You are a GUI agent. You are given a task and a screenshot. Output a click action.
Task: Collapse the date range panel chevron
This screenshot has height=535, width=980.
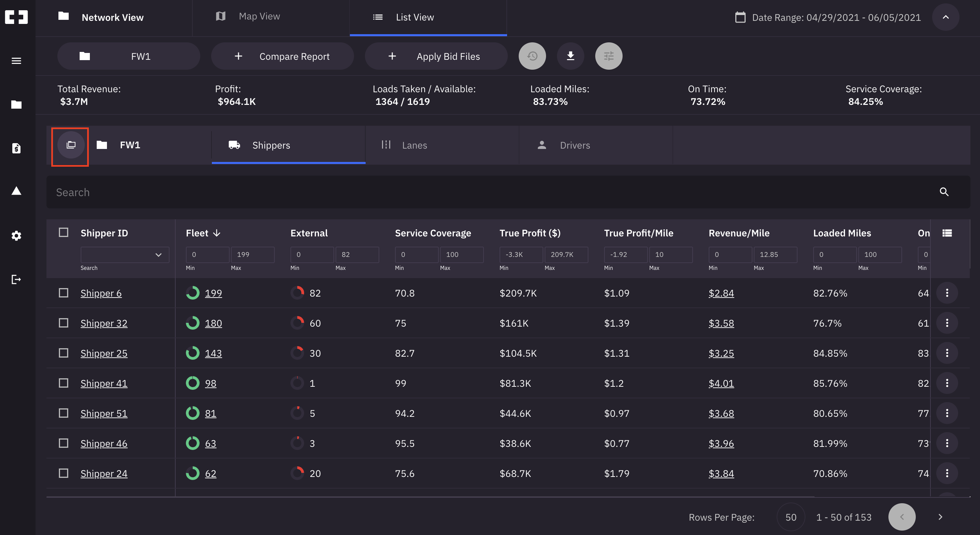(x=945, y=17)
